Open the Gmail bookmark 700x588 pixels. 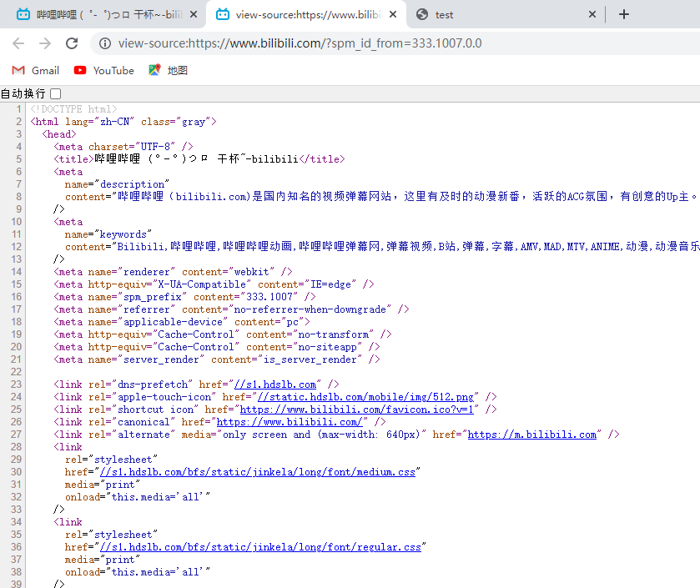click(36, 71)
